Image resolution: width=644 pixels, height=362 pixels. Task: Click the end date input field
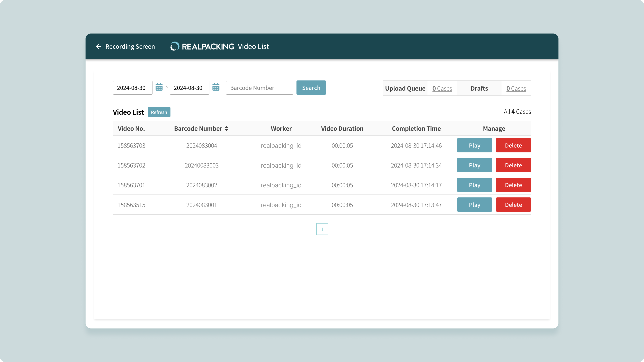tap(189, 88)
